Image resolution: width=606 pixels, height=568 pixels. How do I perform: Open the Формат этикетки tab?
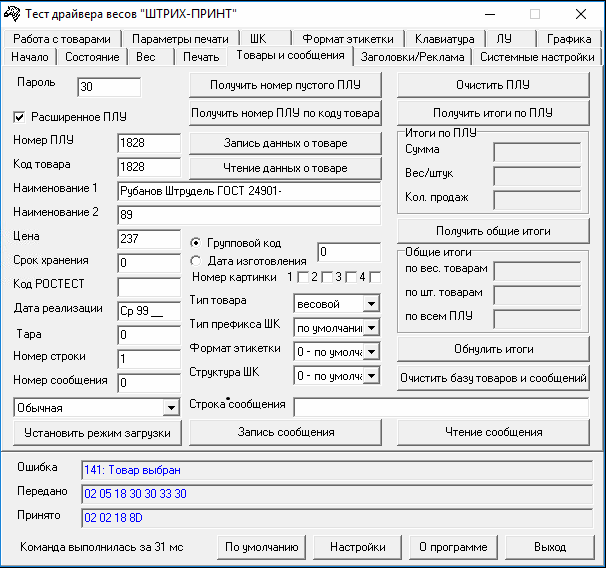[x=348, y=39]
